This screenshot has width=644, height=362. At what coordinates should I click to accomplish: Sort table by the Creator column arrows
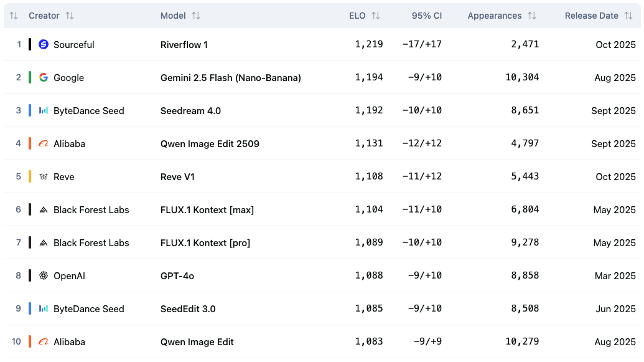(x=70, y=16)
